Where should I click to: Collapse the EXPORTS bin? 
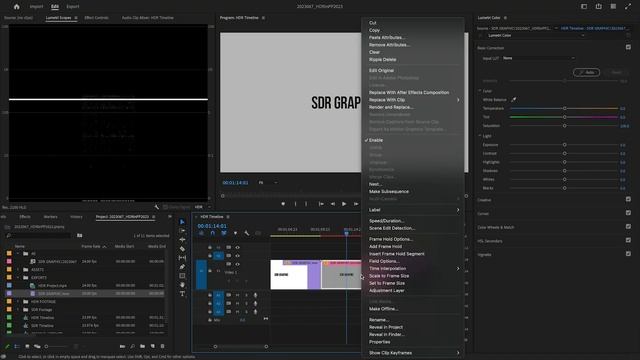tap(18, 278)
